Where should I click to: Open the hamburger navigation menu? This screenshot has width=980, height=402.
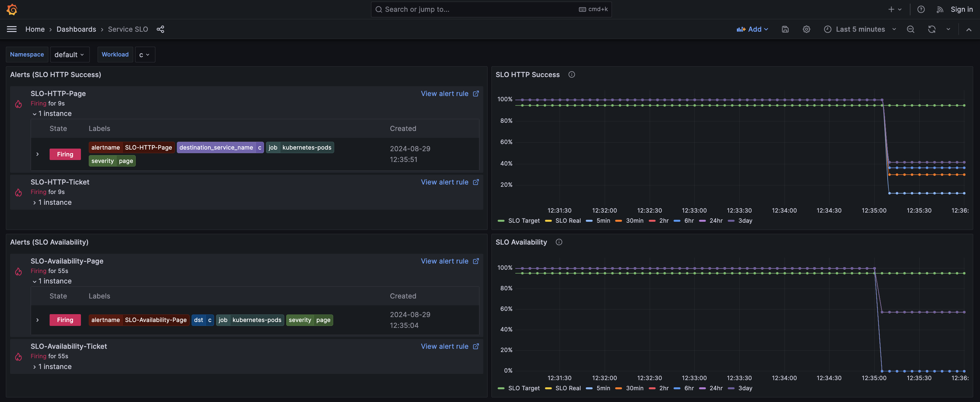(12, 29)
